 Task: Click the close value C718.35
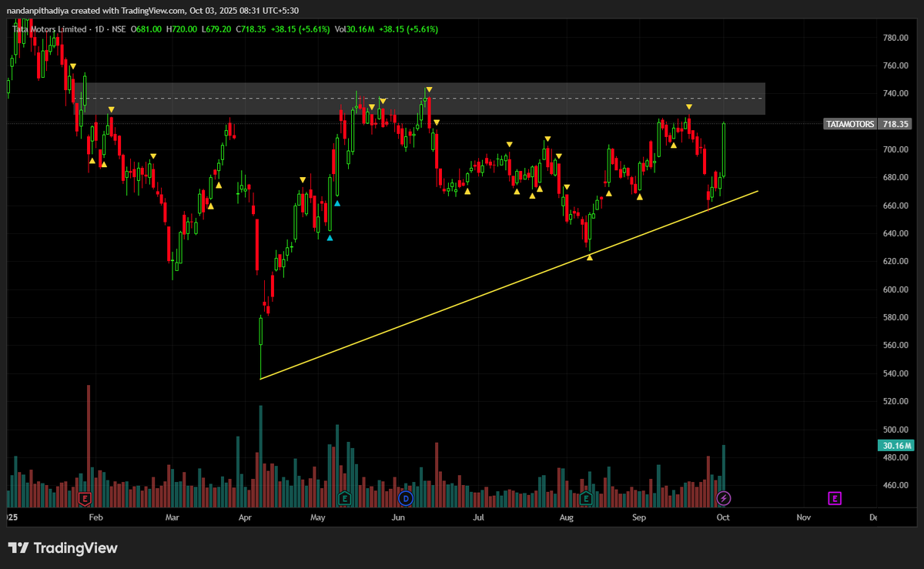[251, 29]
